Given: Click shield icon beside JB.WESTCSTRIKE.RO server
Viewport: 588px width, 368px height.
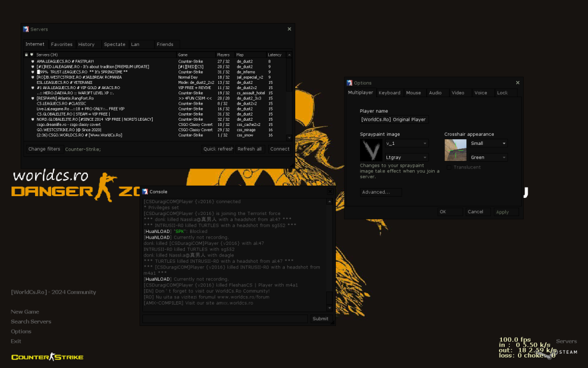Looking at the screenshot, I should (x=33, y=77).
